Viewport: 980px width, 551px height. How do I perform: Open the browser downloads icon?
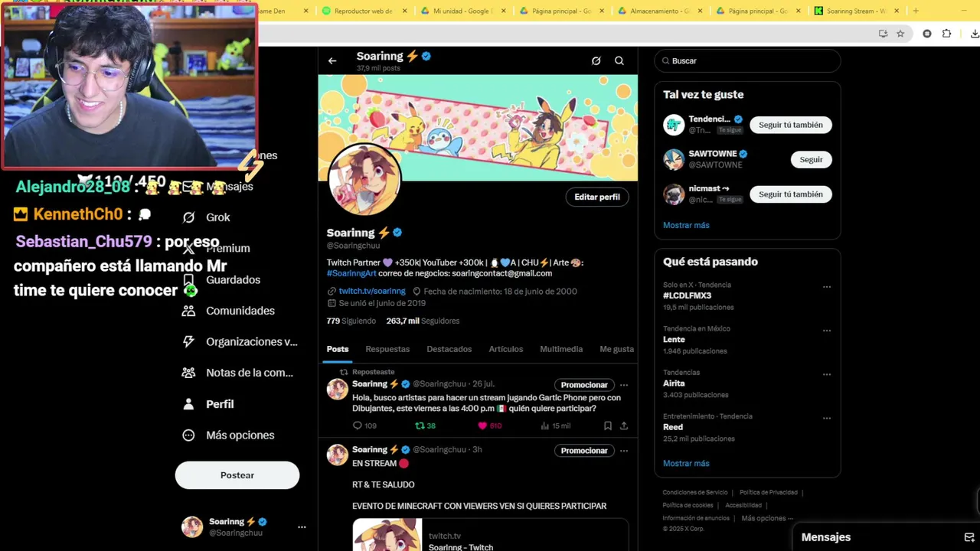pyautogui.click(x=974, y=34)
